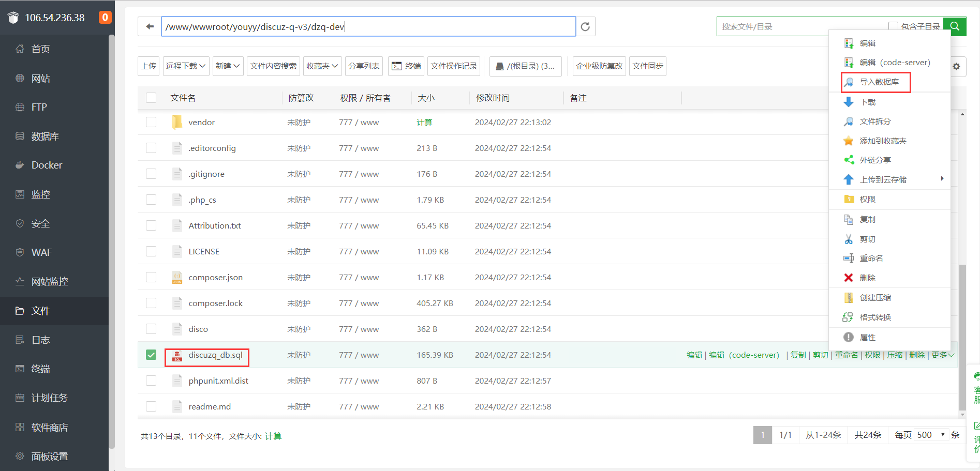980x471 pixels.
Task: Check the readme.md row checkbox
Action: pyautogui.click(x=151, y=406)
